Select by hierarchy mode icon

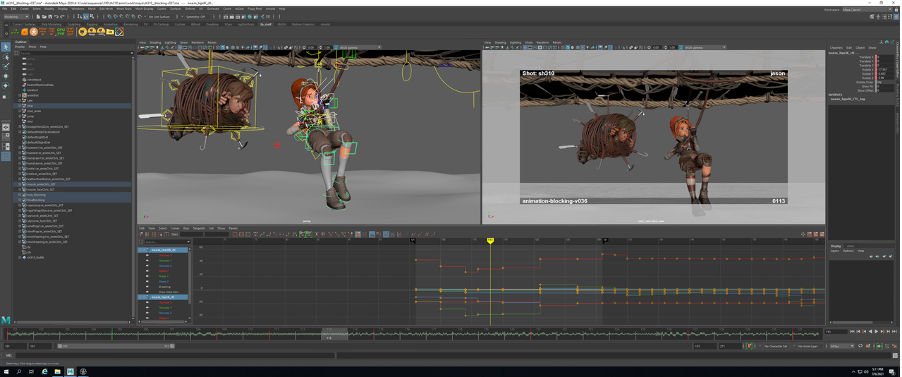coord(79,17)
